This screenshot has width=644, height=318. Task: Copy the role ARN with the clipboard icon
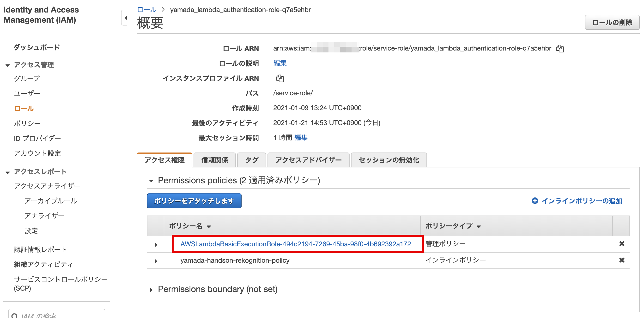pyautogui.click(x=560, y=48)
